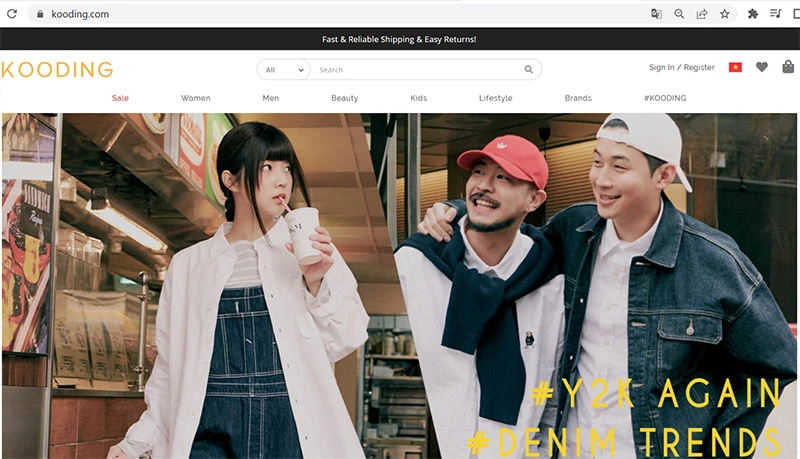
Task: Open the #KOODING menu
Action: point(665,98)
